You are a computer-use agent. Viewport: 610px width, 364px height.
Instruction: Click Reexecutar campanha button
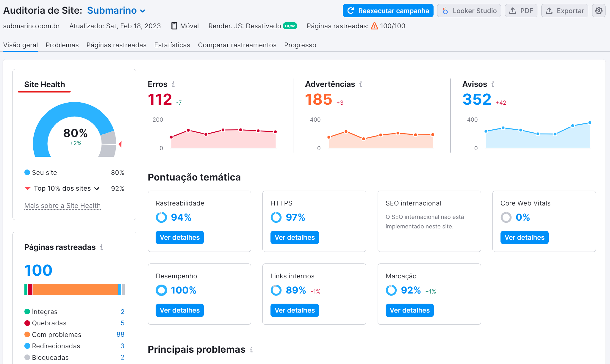388,10
